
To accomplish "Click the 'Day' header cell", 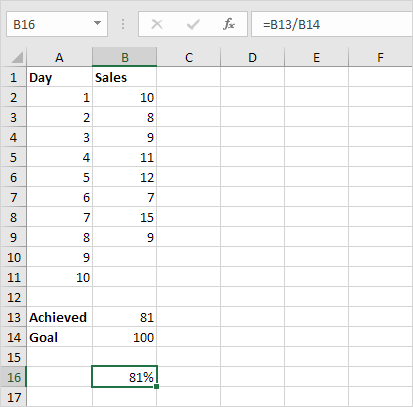I will tap(59, 77).
